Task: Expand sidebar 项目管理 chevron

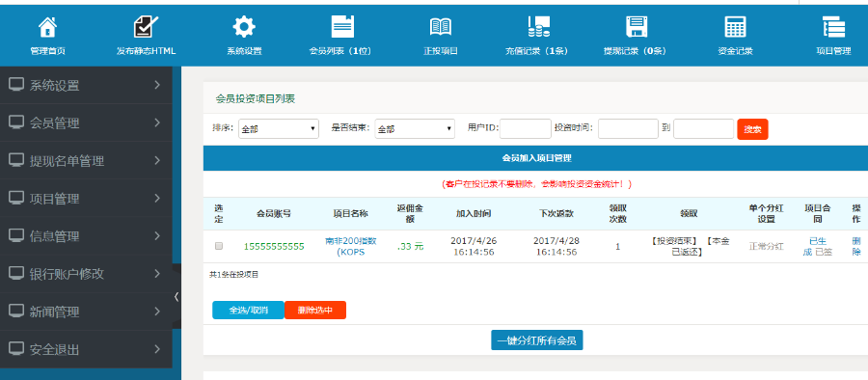Action: click(157, 198)
